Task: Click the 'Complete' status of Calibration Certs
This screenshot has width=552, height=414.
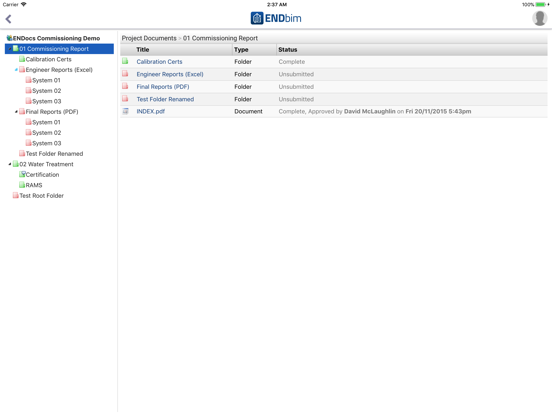Action: coord(292,62)
